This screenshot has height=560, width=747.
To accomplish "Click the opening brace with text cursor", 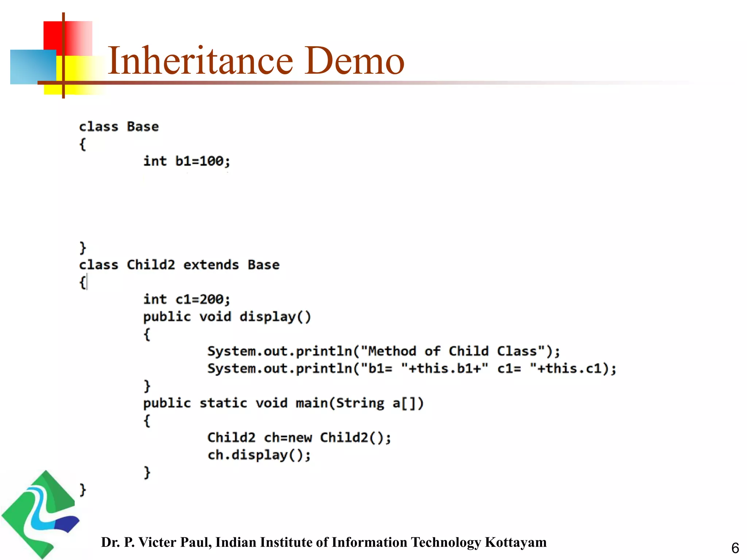I will (83, 282).
